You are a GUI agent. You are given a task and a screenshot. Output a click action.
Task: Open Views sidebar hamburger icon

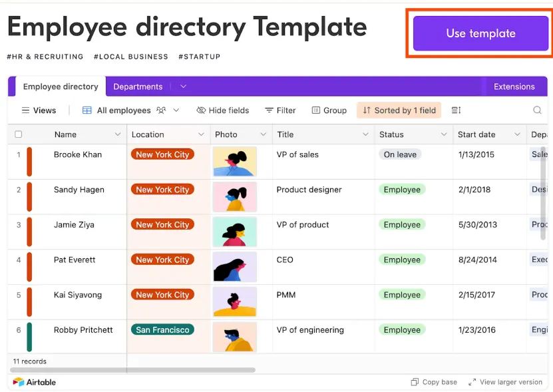(25, 110)
